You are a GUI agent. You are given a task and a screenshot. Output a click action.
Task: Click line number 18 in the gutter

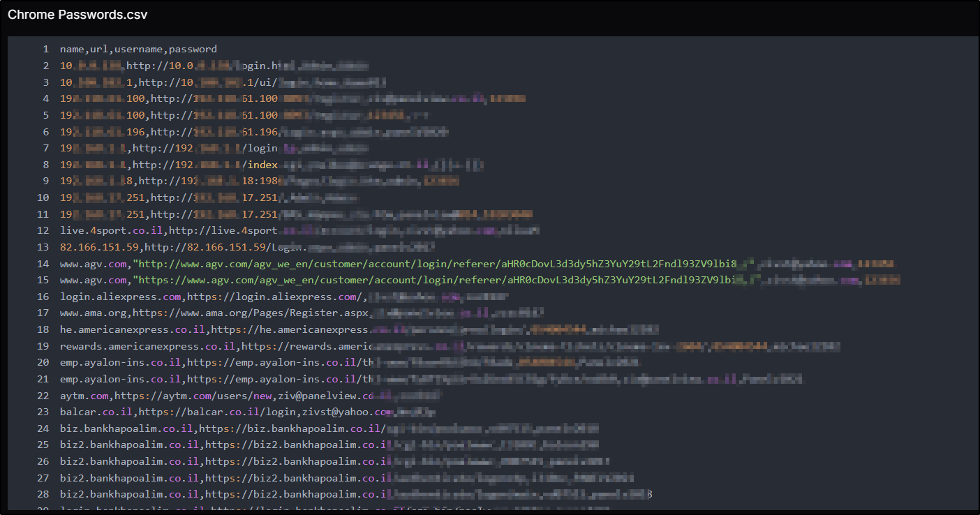43,329
